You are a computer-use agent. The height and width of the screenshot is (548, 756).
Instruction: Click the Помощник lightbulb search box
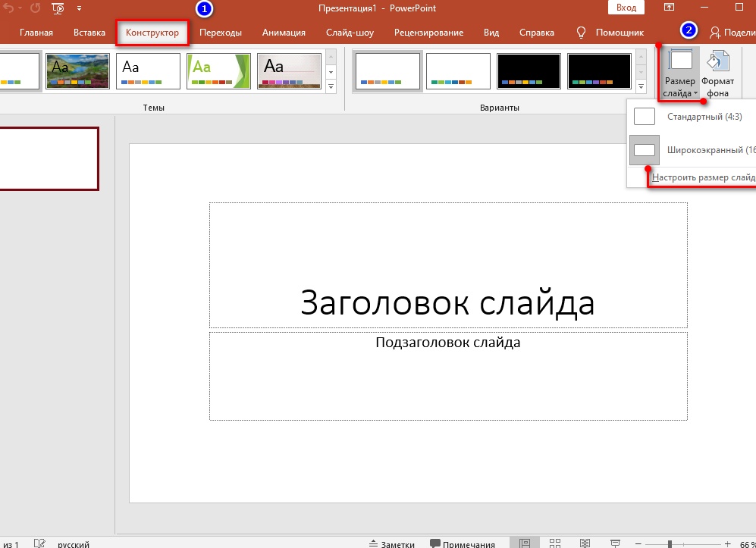click(x=610, y=33)
